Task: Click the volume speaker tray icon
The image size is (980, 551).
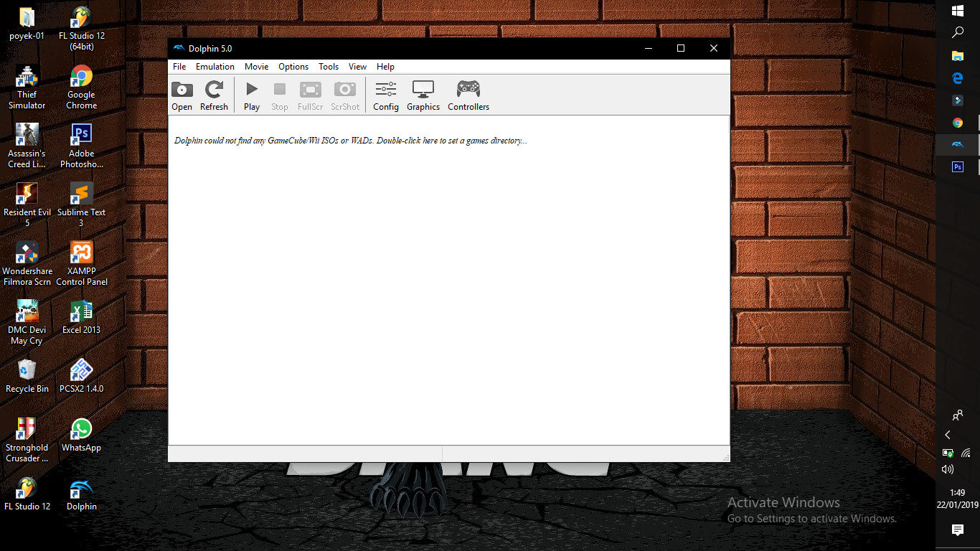Action: [x=948, y=469]
